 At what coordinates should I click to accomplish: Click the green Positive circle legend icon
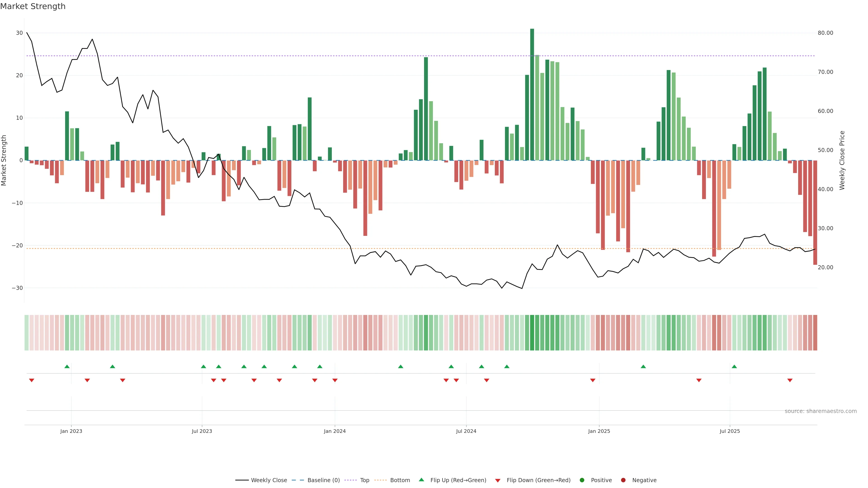(582, 480)
